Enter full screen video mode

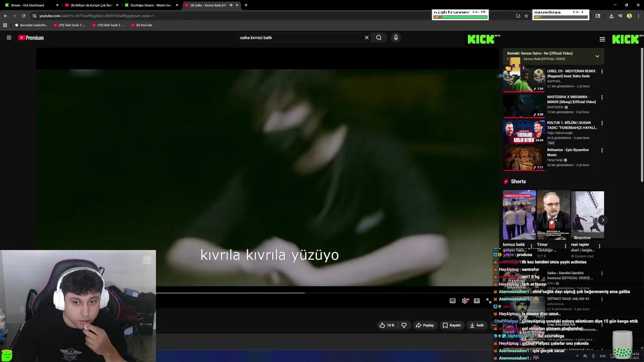click(x=489, y=301)
